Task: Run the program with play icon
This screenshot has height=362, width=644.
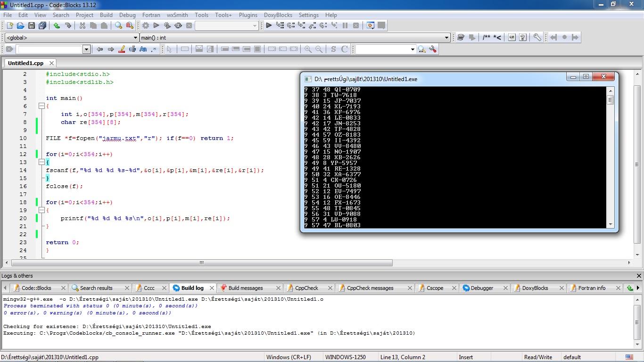Action: tap(156, 25)
